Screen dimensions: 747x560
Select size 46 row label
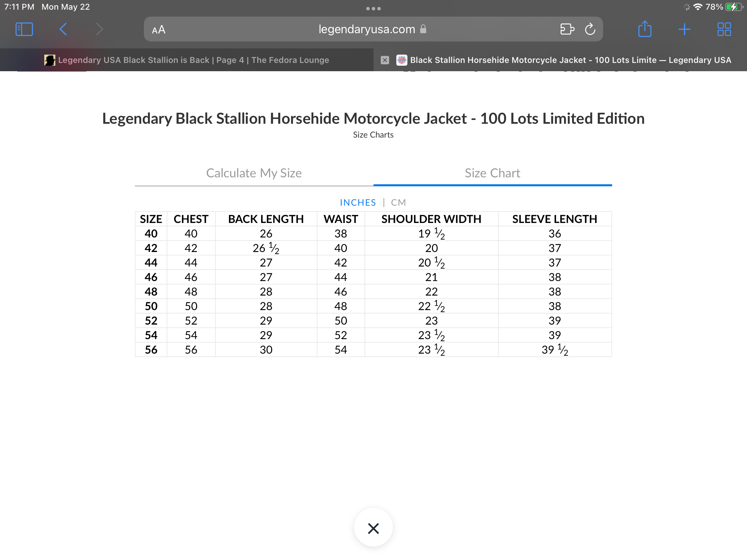click(x=151, y=277)
